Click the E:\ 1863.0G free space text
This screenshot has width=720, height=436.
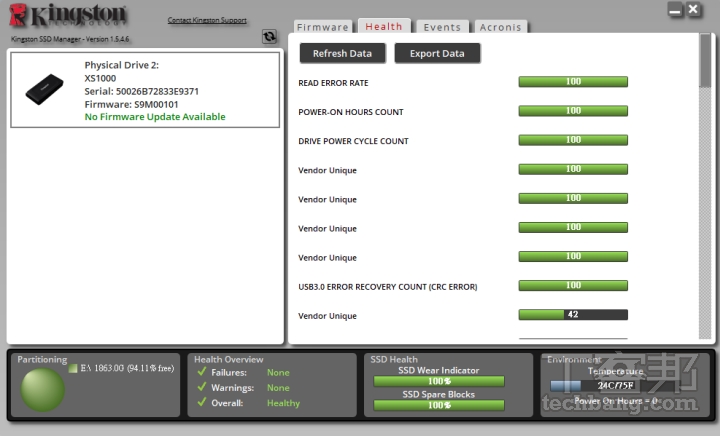tap(127, 368)
